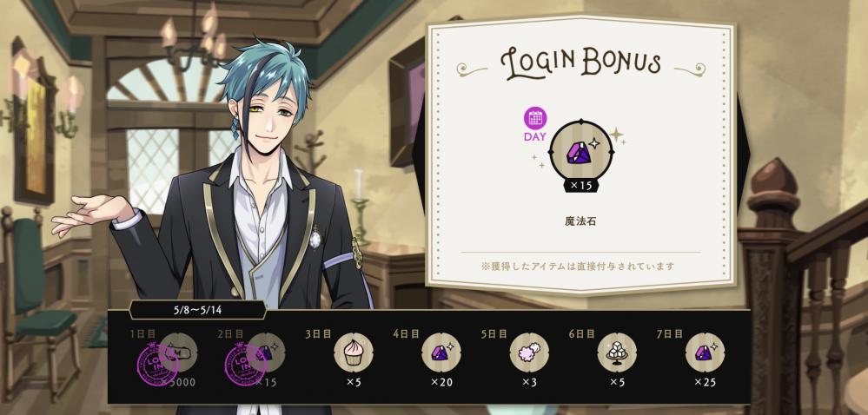Viewport: 868px width, 415px height.
Task: Tap the note about directly granted items
Action: [578, 267]
